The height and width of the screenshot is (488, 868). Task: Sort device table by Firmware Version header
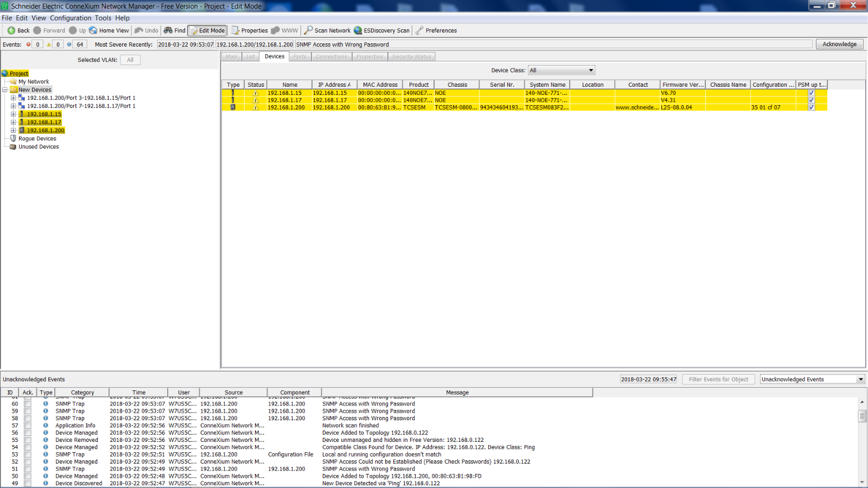pos(682,85)
